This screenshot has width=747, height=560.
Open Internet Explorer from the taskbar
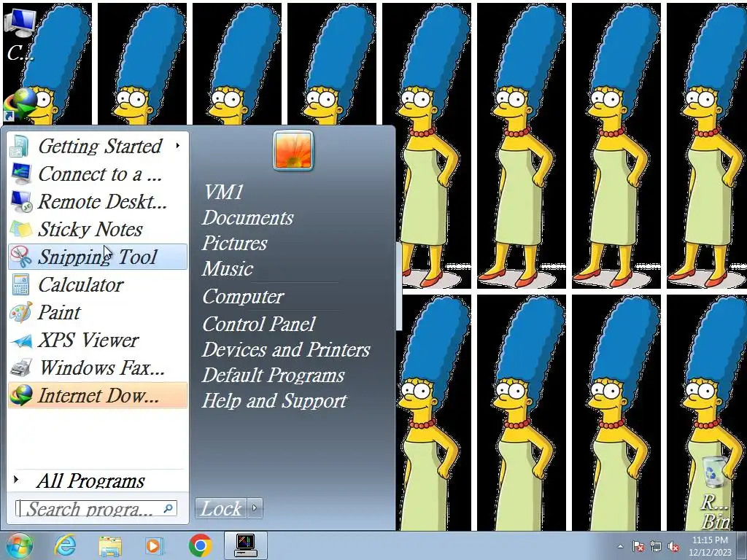(x=65, y=545)
